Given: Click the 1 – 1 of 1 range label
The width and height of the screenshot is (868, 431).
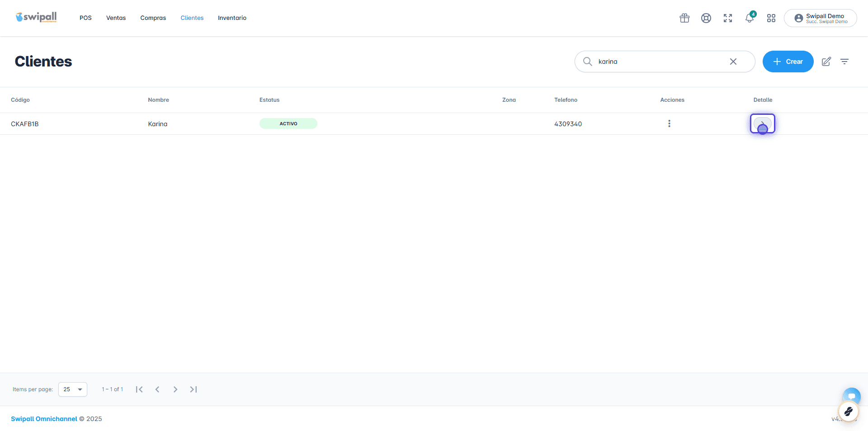Looking at the screenshot, I should (113, 389).
